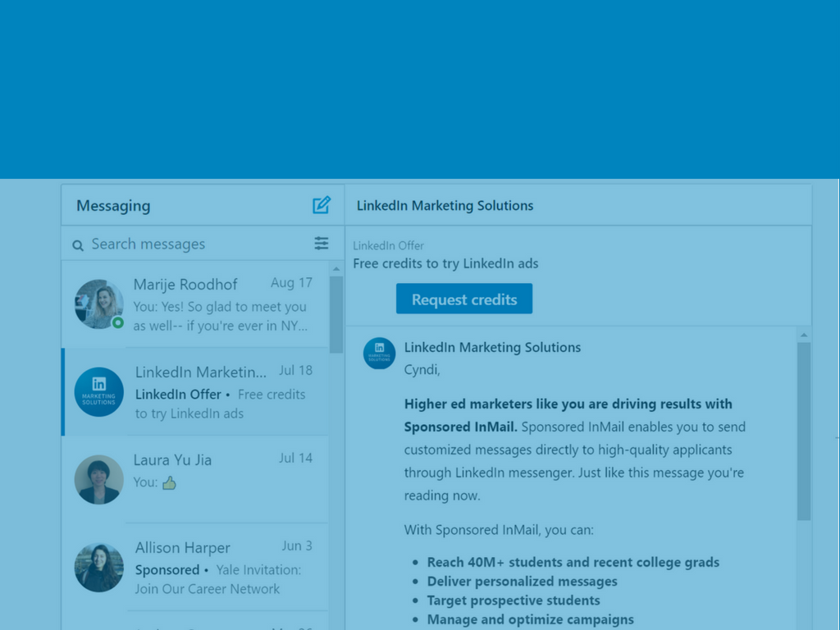Click the Jun 3 date on Allison's message
The width and height of the screenshot is (840, 630).
(297, 546)
